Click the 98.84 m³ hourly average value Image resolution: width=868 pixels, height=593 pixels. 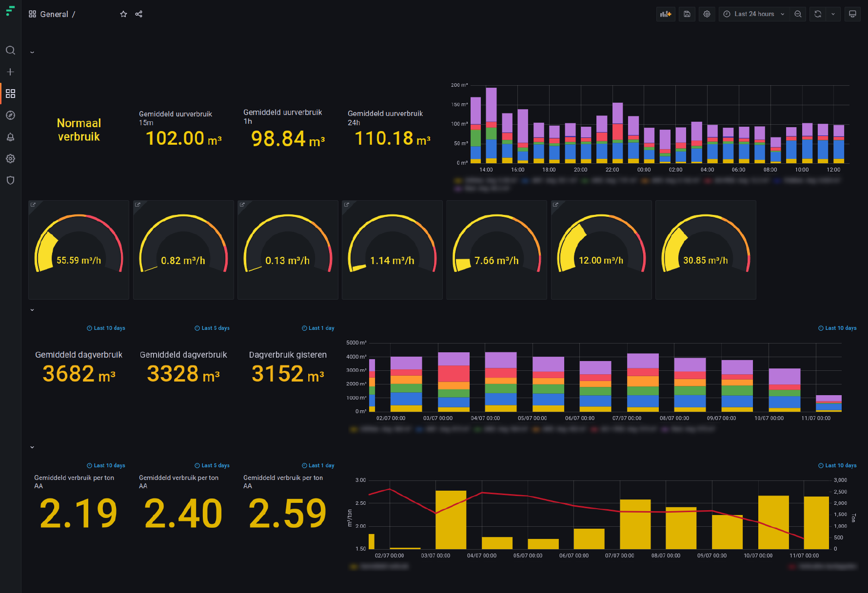coord(288,139)
